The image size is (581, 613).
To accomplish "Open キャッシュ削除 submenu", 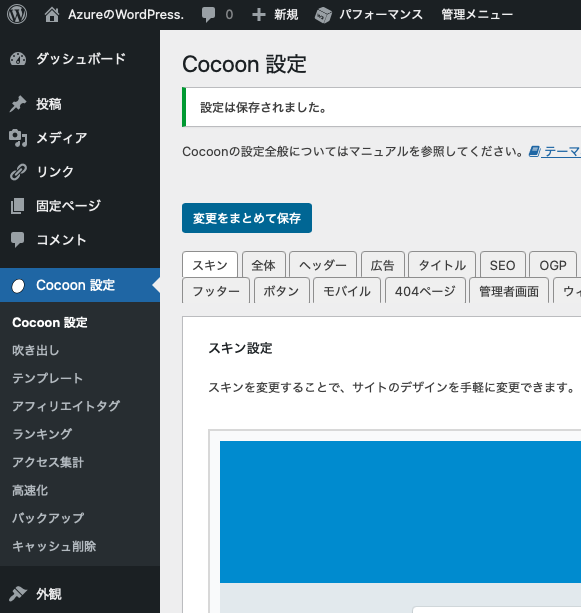I will [54, 546].
